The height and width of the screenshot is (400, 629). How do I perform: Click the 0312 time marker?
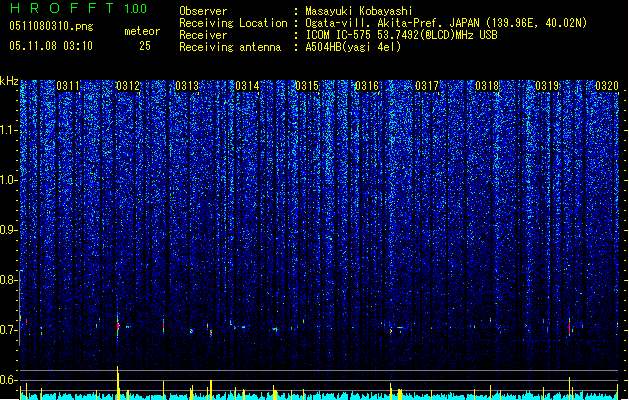(128, 85)
